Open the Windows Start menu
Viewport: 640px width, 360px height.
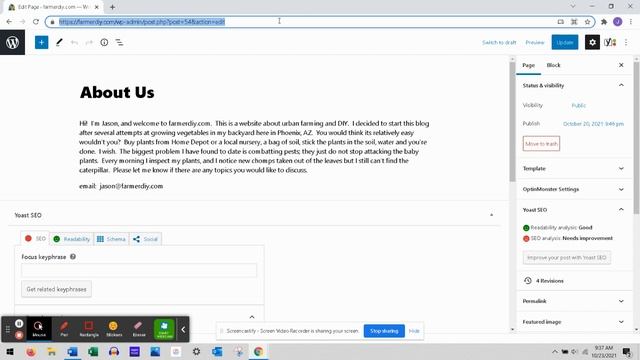click(x=10, y=351)
